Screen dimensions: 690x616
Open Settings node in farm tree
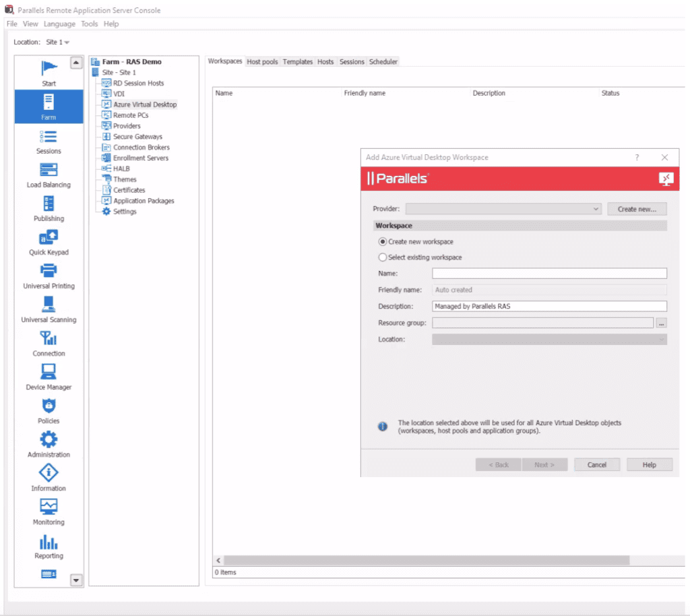[x=125, y=212]
